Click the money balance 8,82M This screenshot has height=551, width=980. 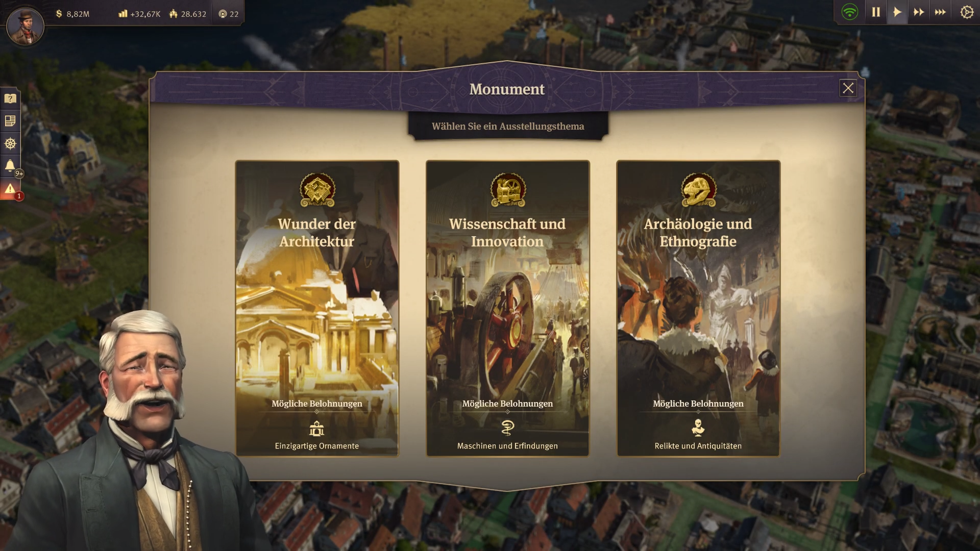72,14
